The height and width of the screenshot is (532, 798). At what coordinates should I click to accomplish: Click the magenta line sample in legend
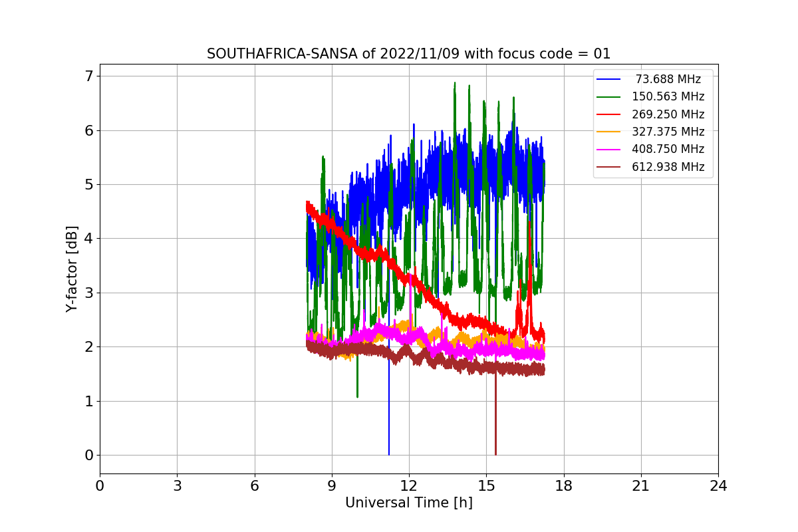point(608,149)
